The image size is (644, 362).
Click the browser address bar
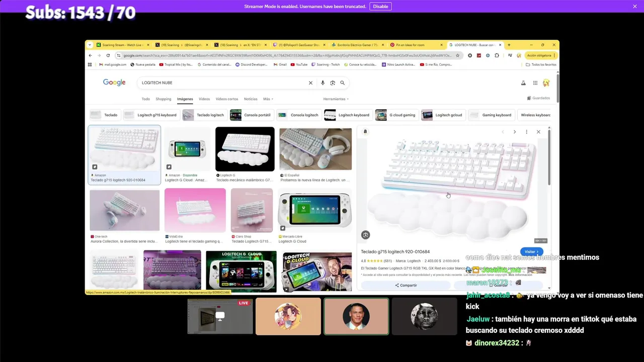(x=288, y=55)
